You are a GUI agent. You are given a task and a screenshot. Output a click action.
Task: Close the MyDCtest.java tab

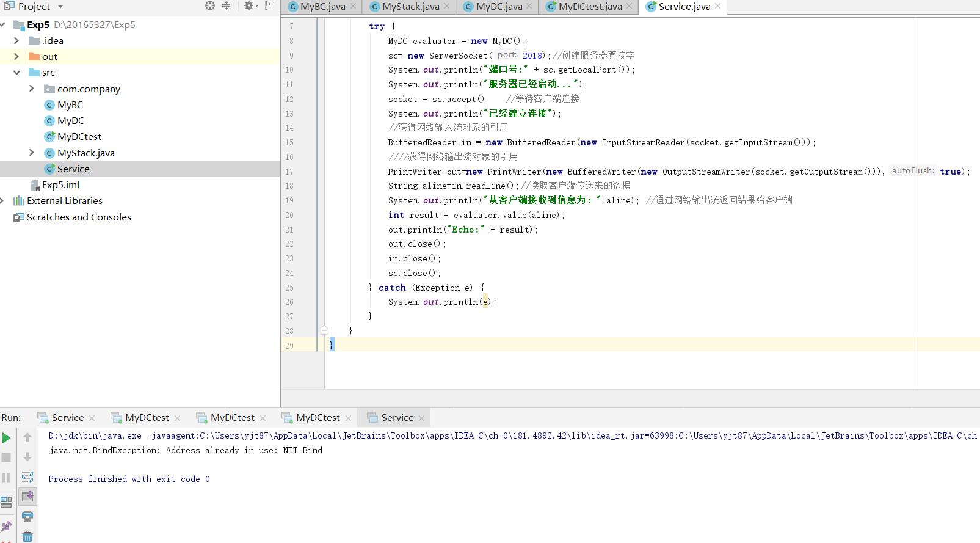[630, 6]
